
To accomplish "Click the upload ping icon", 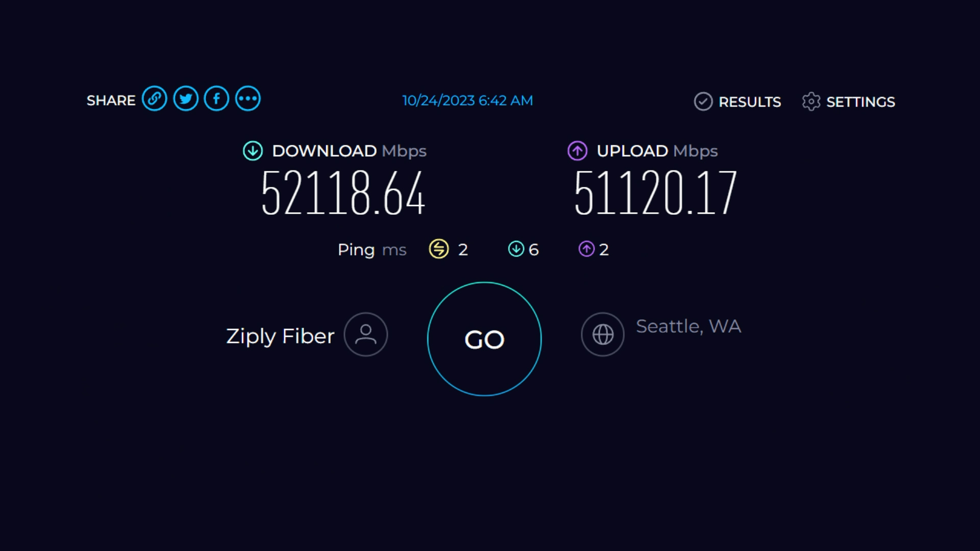I will tap(586, 249).
